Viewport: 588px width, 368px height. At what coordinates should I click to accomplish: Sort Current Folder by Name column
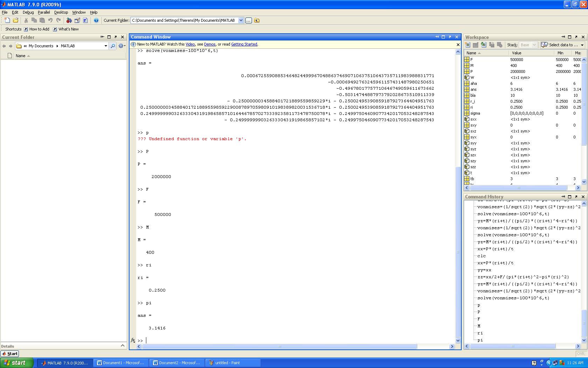click(21, 56)
